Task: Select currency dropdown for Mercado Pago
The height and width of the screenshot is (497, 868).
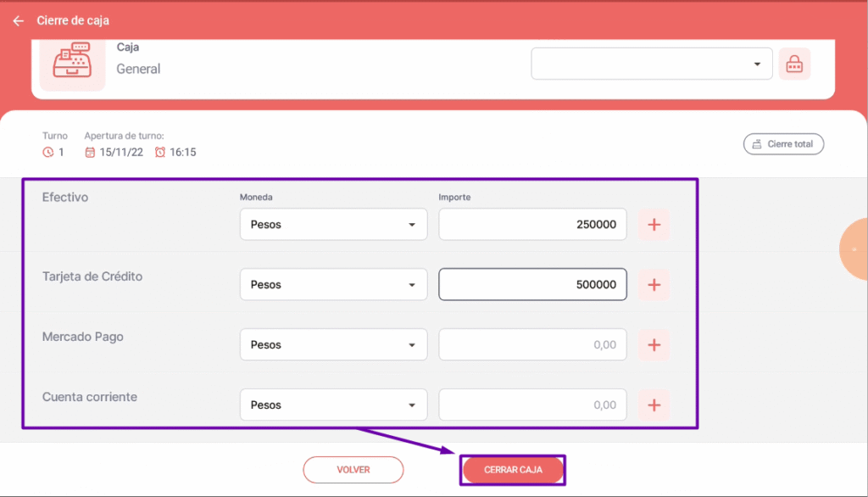Action: point(333,345)
